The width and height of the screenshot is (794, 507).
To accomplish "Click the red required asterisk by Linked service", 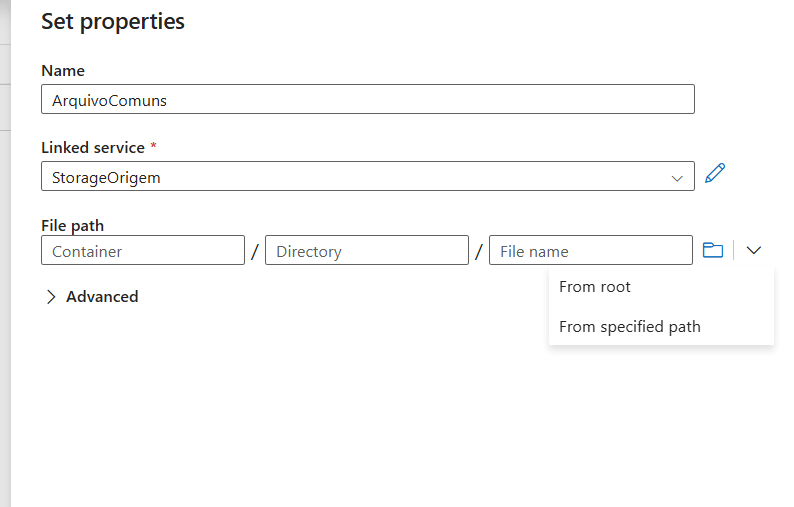I will coord(153,147).
